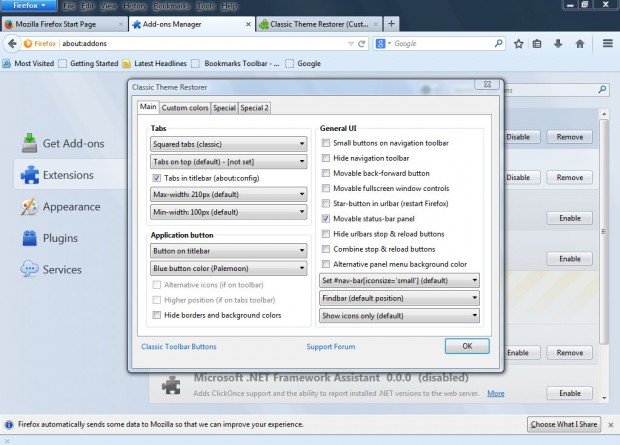Open Tabs on top (default) dropdown
This screenshot has height=445, width=620.
229,161
